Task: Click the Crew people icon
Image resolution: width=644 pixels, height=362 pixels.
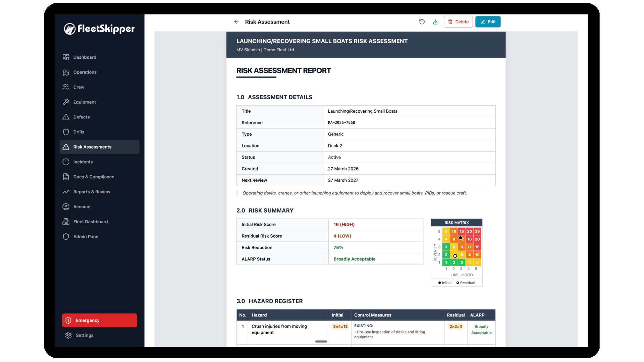Action: tap(66, 87)
